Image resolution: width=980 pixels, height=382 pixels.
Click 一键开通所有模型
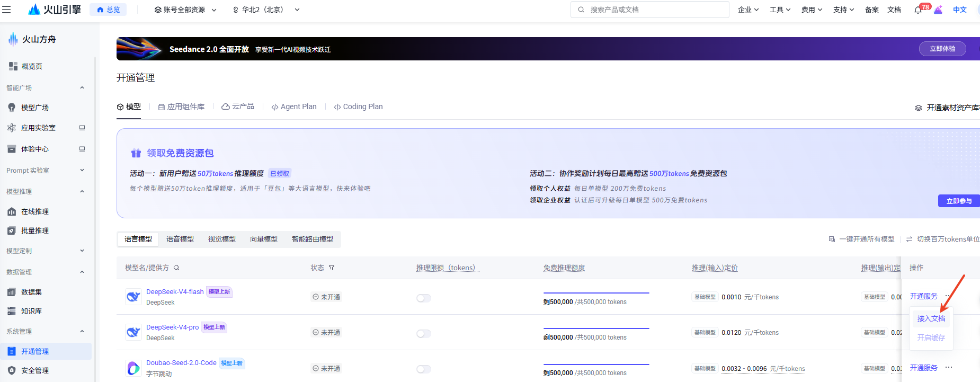[x=862, y=239]
